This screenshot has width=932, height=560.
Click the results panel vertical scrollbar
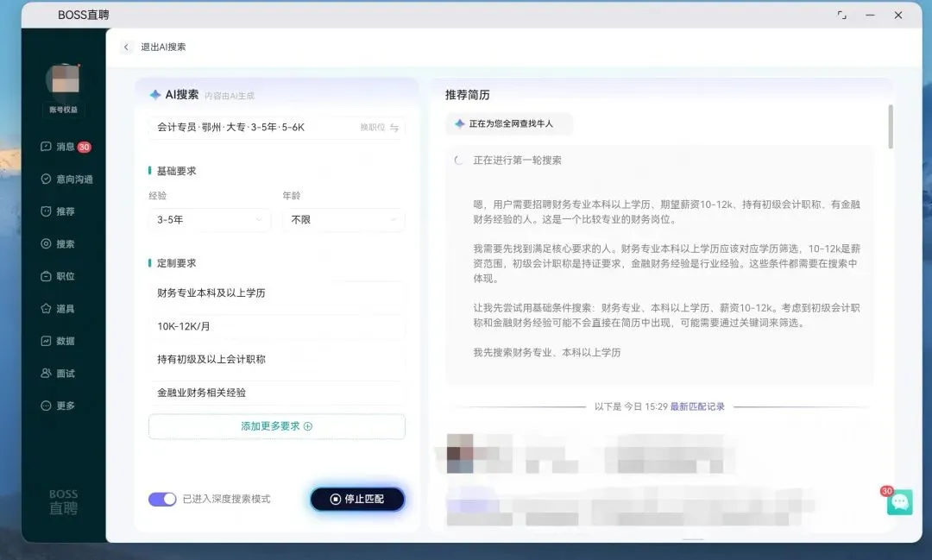point(891,126)
